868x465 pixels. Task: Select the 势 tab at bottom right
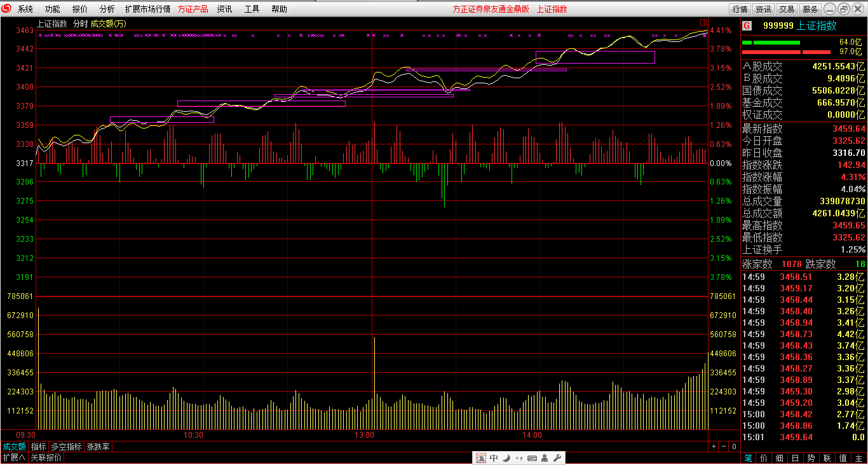pyautogui.click(x=811, y=458)
